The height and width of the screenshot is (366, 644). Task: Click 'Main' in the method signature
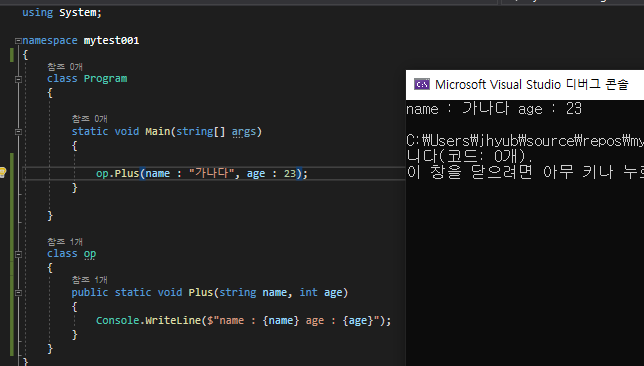158,131
